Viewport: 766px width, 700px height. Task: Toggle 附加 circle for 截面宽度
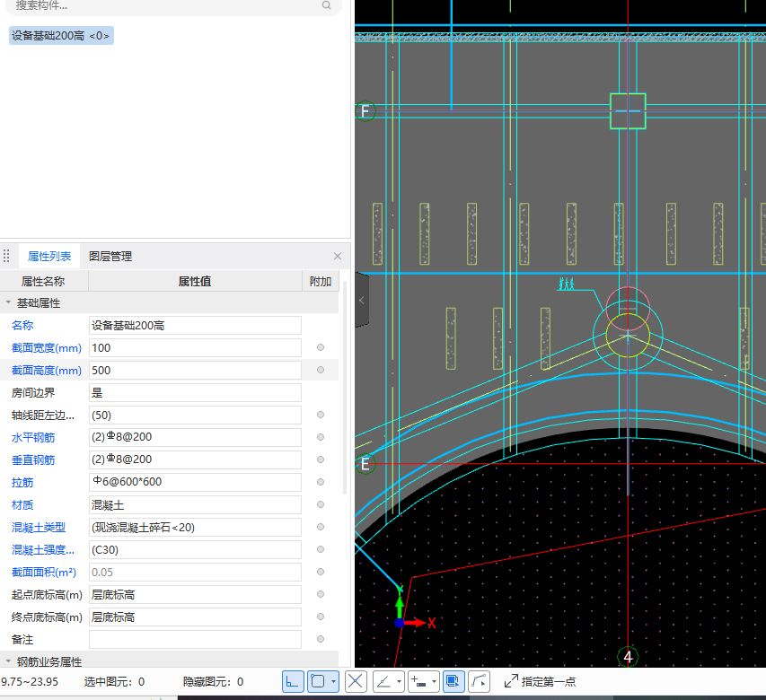click(x=321, y=347)
